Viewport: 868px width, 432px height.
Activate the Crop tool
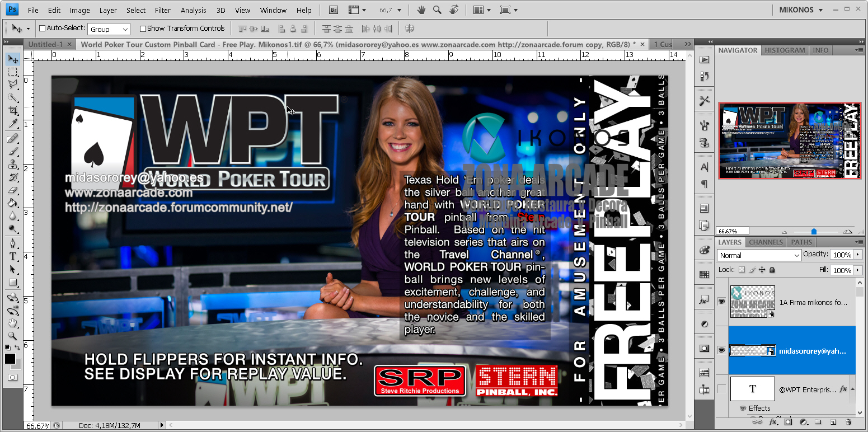point(13,110)
